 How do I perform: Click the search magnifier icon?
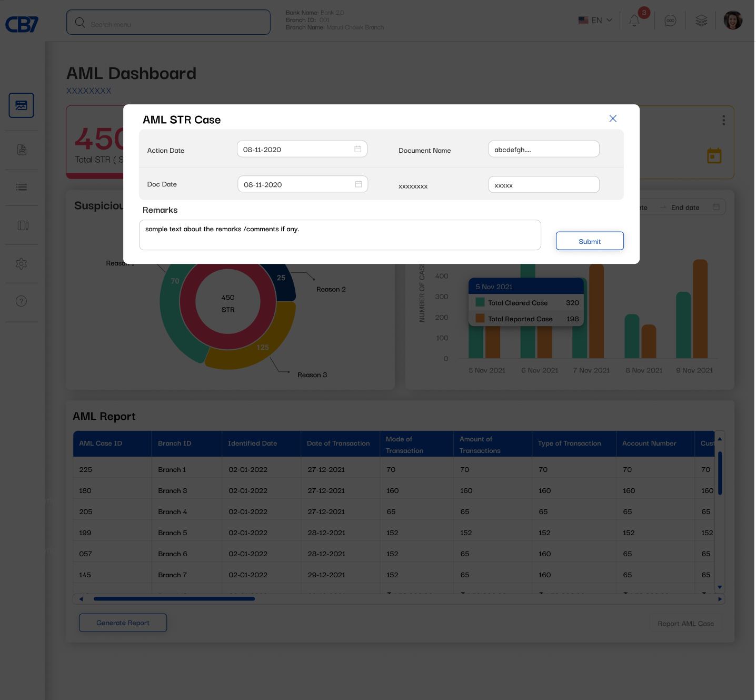[80, 22]
